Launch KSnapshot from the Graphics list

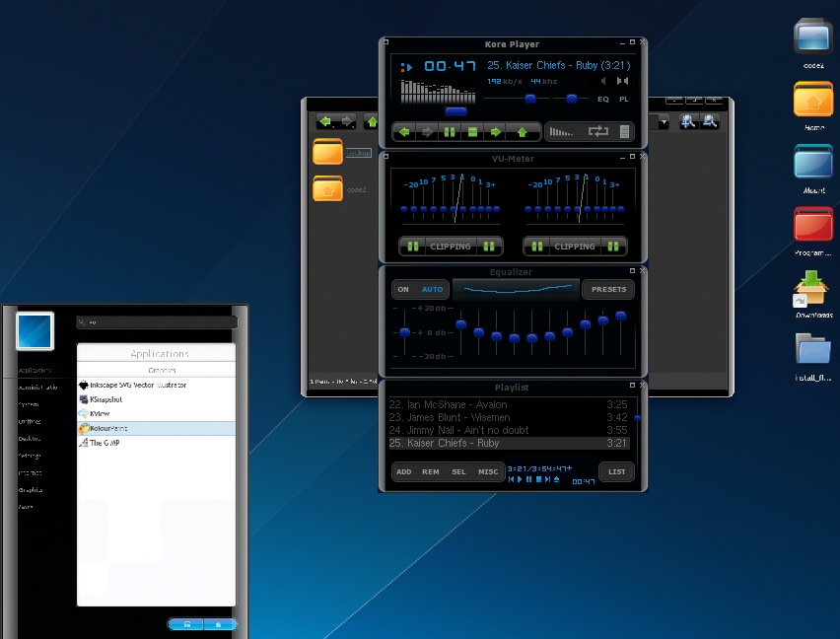click(x=157, y=399)
